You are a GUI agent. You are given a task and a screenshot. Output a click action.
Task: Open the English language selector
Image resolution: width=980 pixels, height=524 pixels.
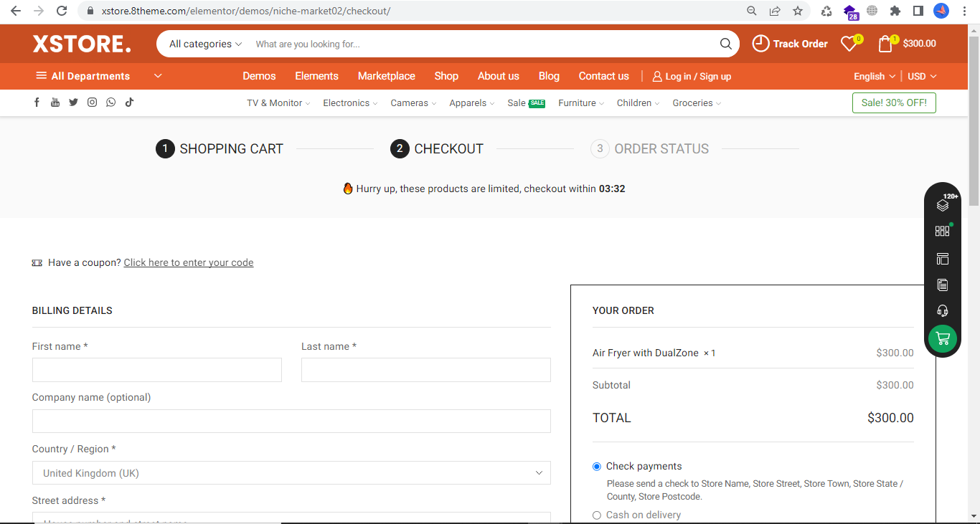pyautogui.click(x=874, y=76)
